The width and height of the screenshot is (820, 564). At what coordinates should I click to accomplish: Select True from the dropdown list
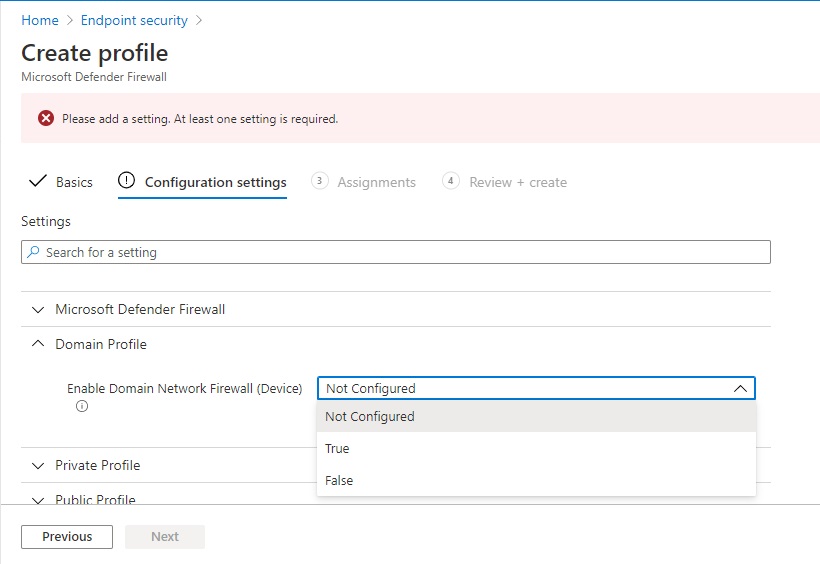coord(337,449)
